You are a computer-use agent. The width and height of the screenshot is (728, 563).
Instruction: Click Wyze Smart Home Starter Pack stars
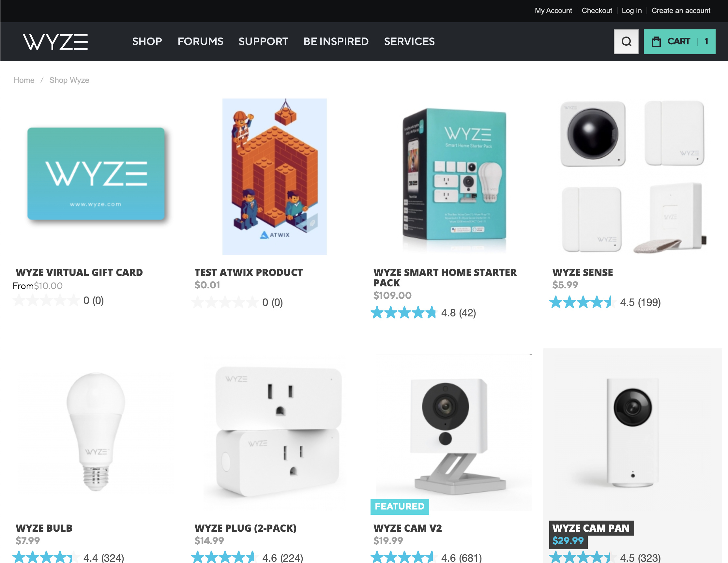coord(403,313)
